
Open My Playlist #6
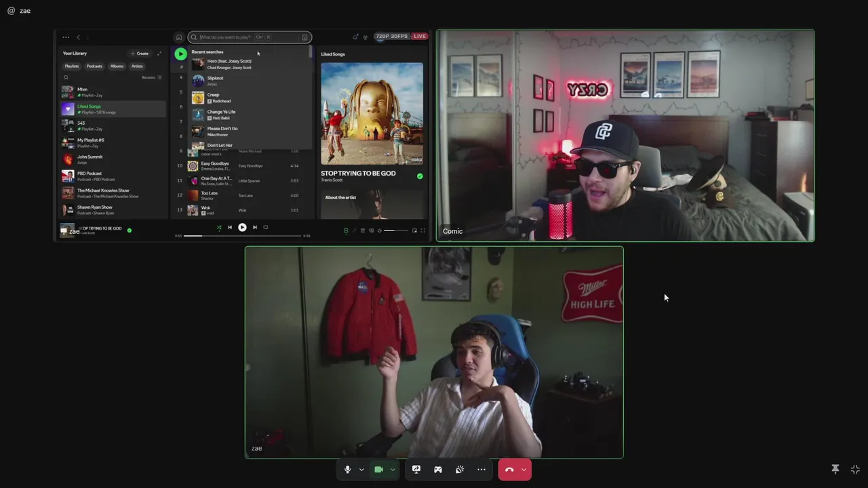pos(113,142)
